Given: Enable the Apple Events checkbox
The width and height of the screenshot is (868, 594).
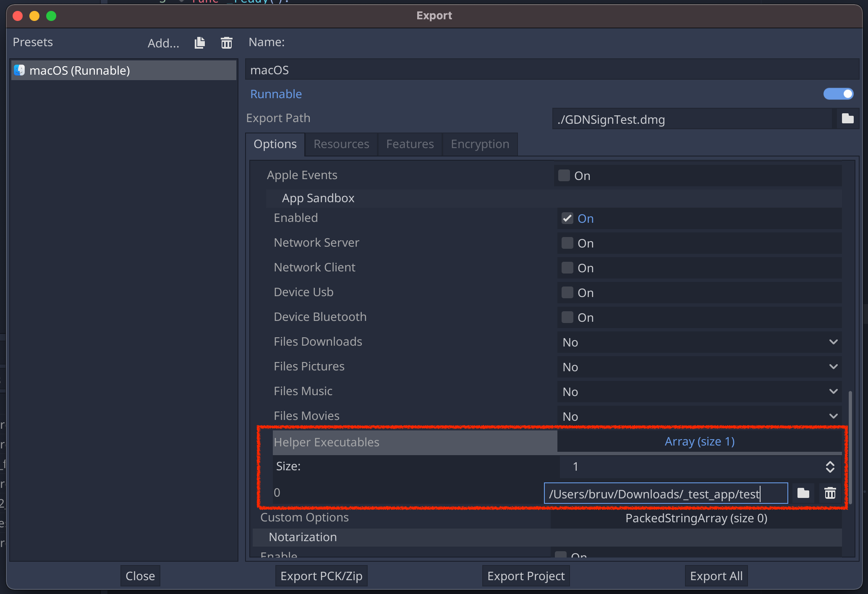Looking at the screenshot, I should (x=563, y=175).
